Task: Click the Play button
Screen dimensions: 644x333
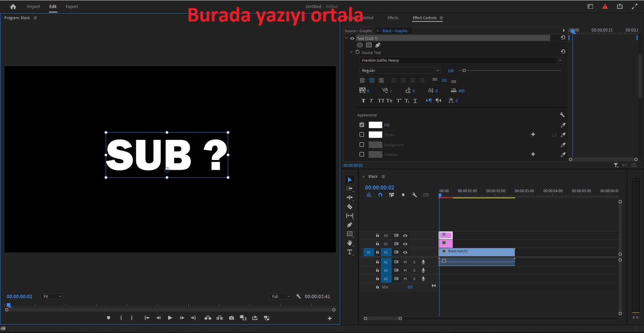Action: tap(170, 318)
